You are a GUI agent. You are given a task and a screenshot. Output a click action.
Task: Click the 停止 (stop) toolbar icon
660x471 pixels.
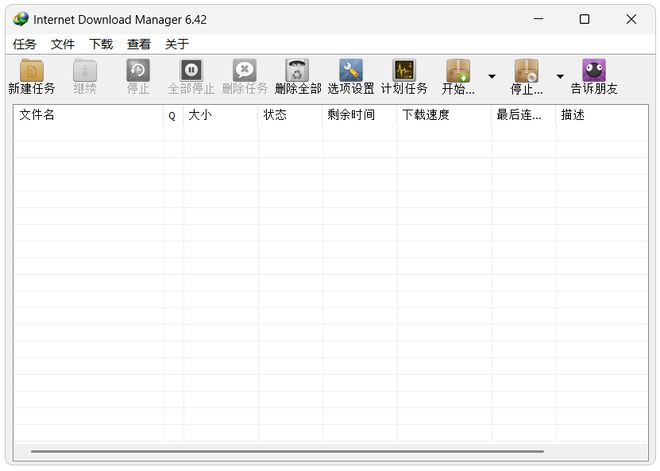point(138,70)
